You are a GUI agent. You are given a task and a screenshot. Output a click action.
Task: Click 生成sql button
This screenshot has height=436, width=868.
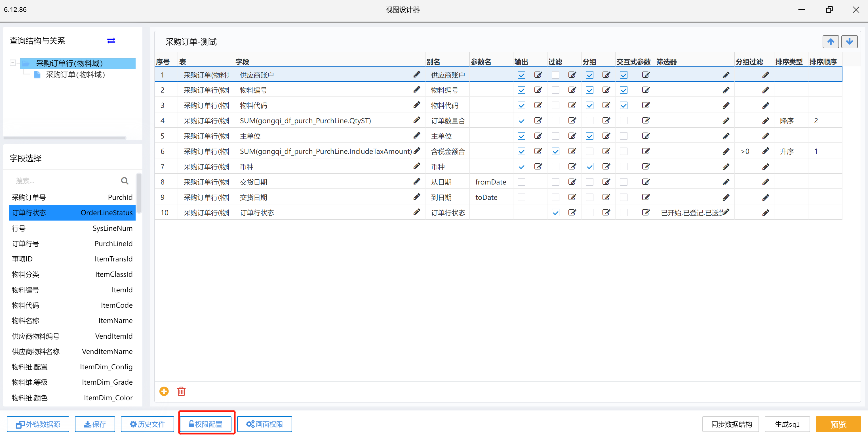coord(787,424)
